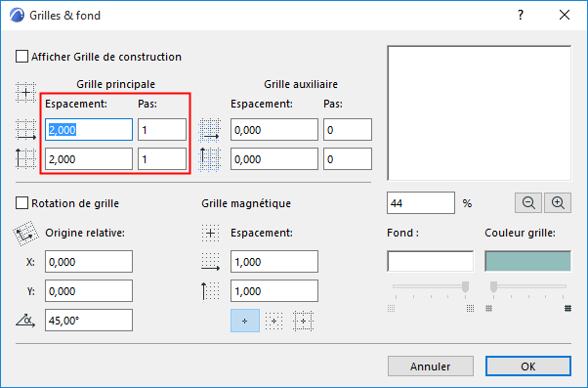
Task: Click the light grid icon under Fond slider
Action: pos(391,309)
